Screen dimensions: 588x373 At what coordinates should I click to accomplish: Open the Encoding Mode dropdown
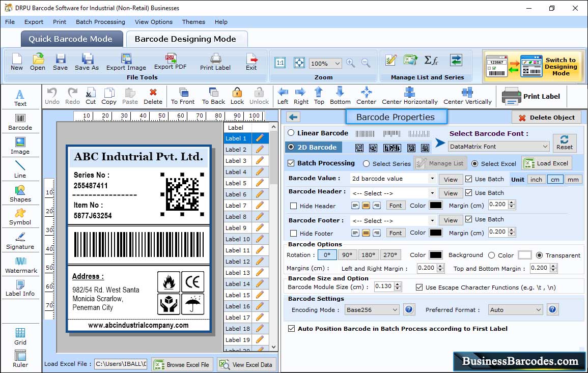[x=372, y=310]
